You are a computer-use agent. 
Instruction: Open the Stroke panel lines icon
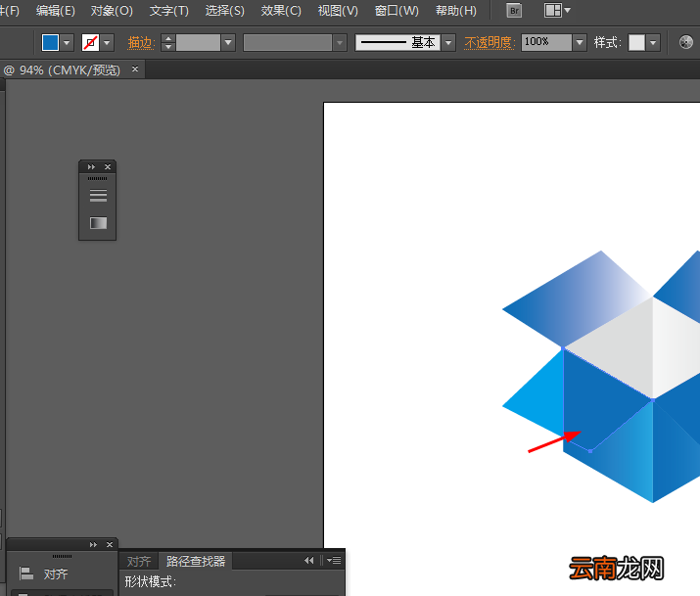98,196
